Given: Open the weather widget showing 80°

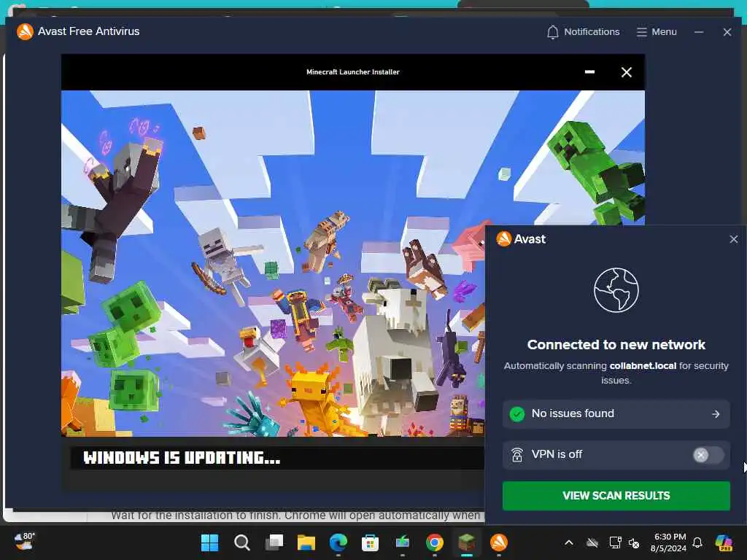Looking at the screenshot, I should [x=24, y=542].
